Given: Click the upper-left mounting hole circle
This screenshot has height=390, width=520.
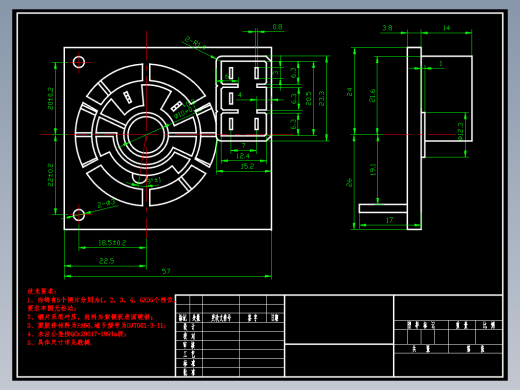Looking at the screenshot, I should click(x=79, y=62).
